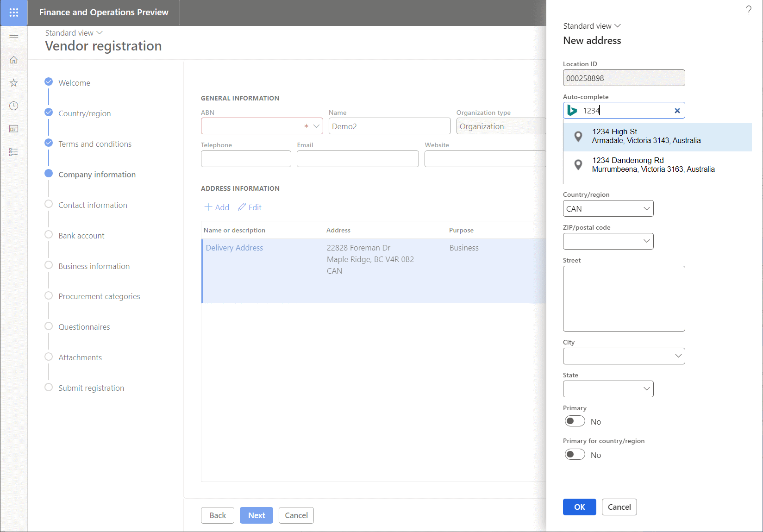
Task: Open the ZIP/postal code dropdown
Action: 647,241
